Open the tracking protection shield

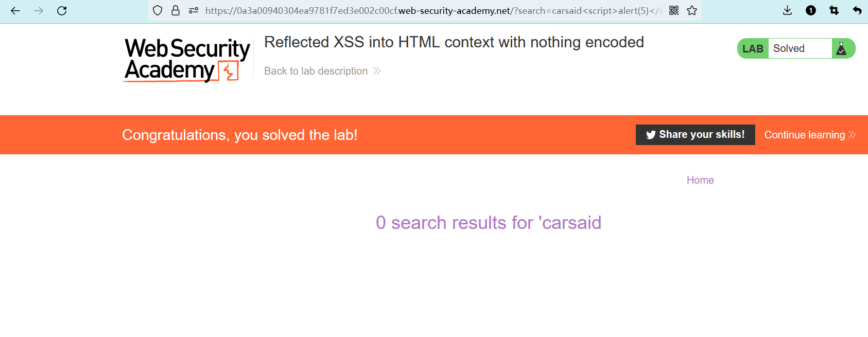(158, 10)
